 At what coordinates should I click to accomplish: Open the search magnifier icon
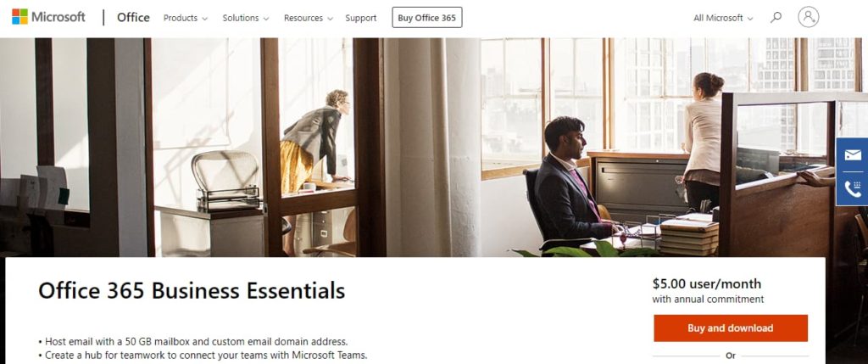[x=776, y=17]
